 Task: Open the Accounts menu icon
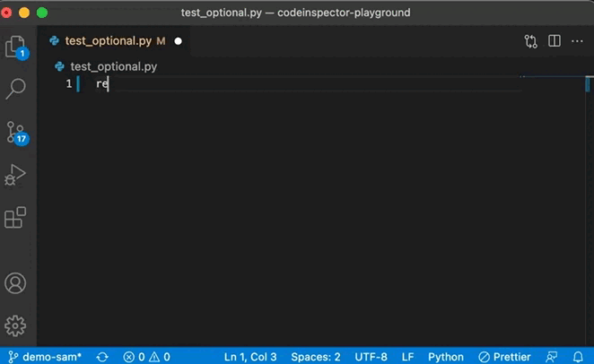[x=16, y=283]
